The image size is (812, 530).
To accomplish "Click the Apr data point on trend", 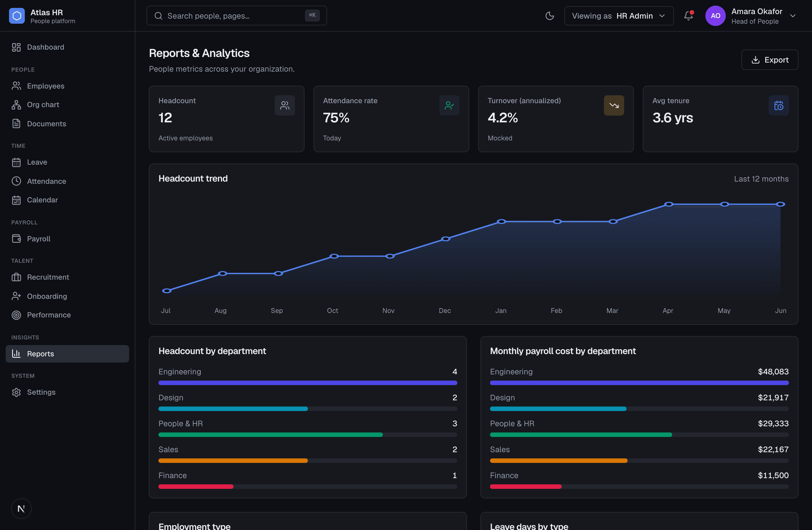I will [669, 204].
